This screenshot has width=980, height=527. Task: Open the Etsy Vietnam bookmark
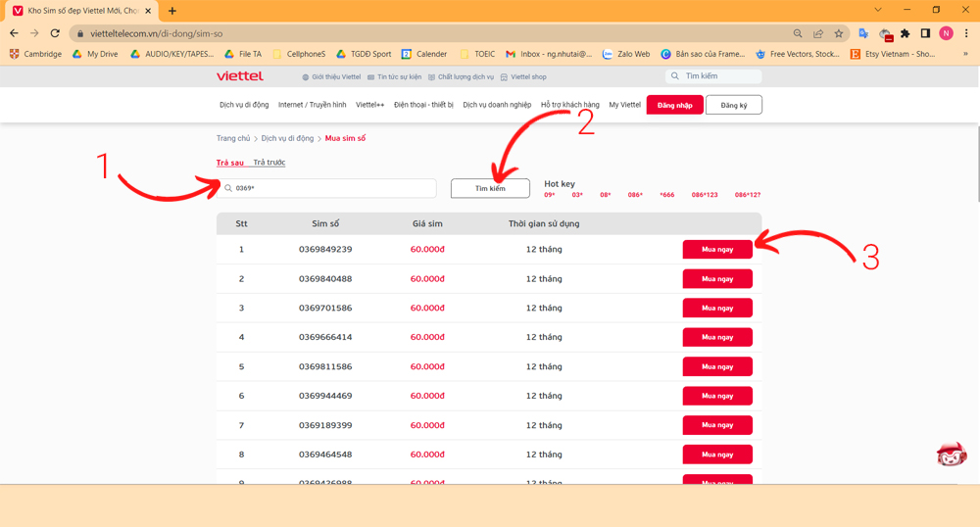pos(893,54)
